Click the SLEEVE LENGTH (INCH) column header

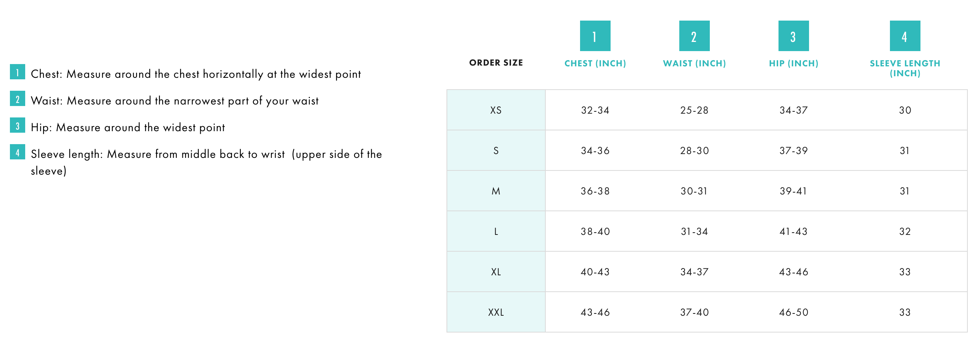click(905, 68)
